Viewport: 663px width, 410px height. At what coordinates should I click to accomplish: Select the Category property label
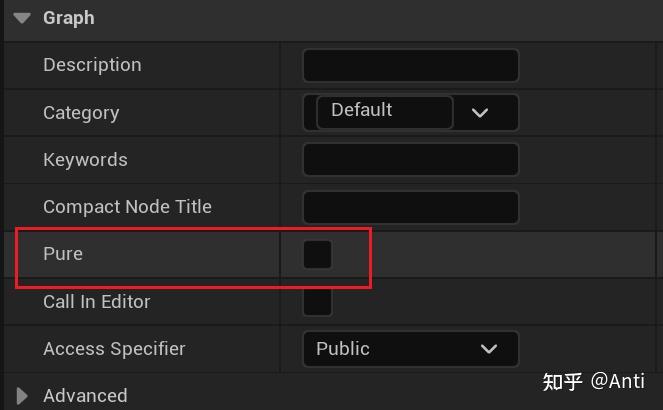pyautogui.click(x=81, y=113)
